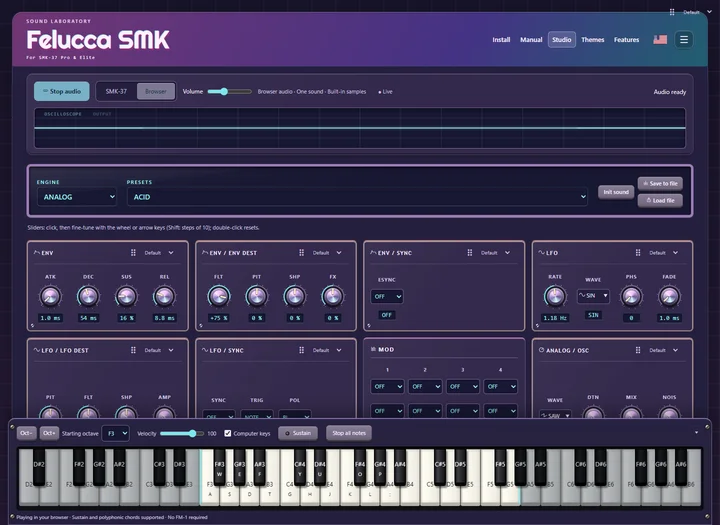Open the MOD slot 3 dropdown
The height and width of the screenshot is (525, 720).
pos(463,387)
